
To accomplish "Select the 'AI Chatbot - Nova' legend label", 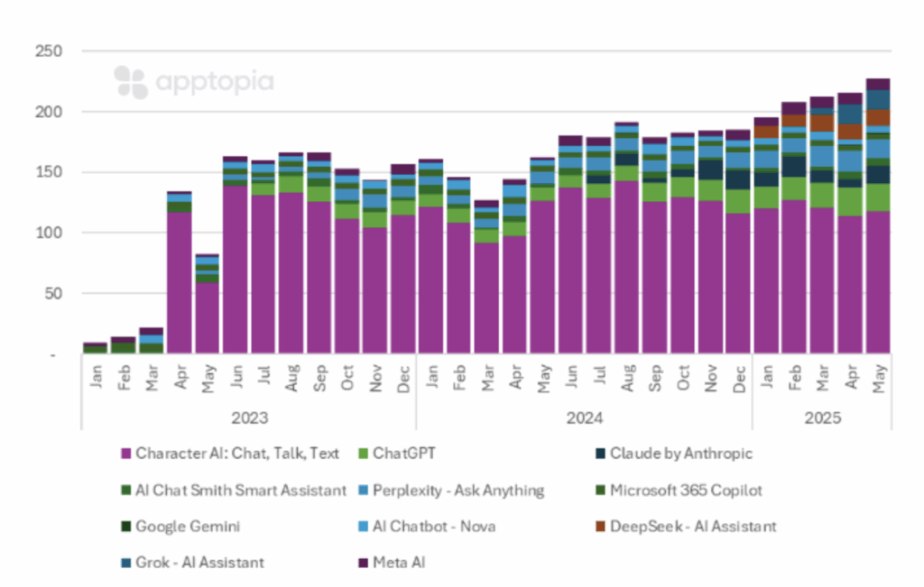I will (434, 527).
